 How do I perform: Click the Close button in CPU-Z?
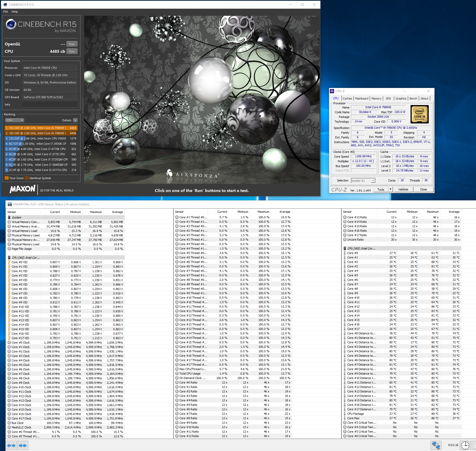pyautogui.click(x=423, y=189)
